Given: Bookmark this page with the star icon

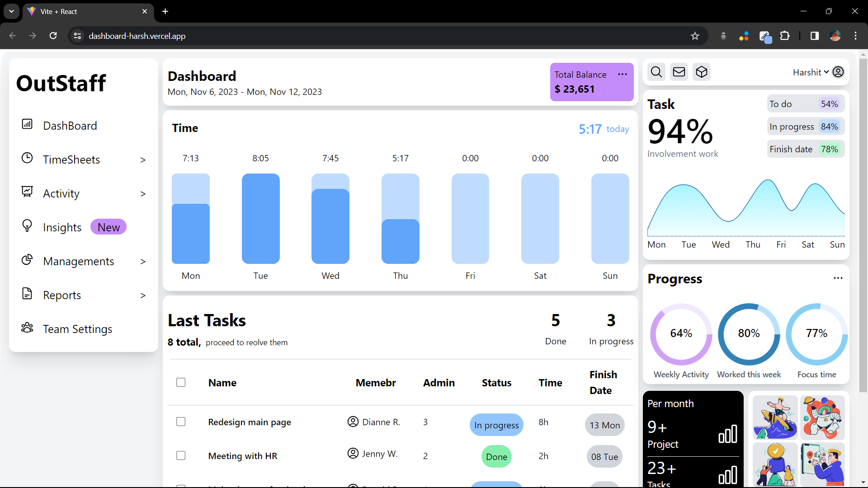Looking at the screenshot, I should click(x=695, y=36).
